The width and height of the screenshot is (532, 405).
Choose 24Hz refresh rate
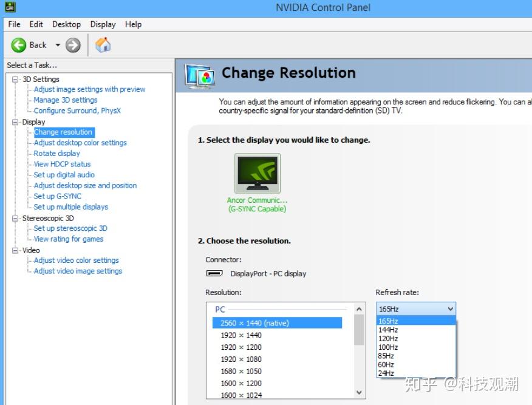tap(416, 373)
